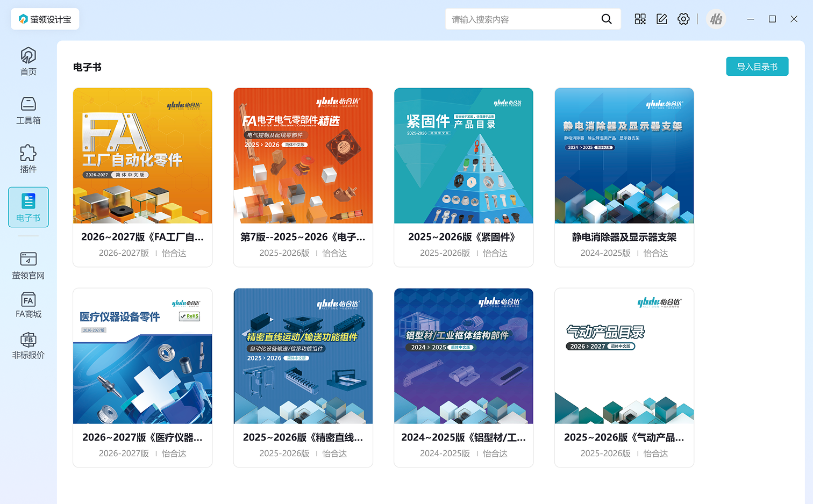The image size is (813, 504).
Task: Click 2025-2026版 under 紧固件 card
Action: coord(445,253)
